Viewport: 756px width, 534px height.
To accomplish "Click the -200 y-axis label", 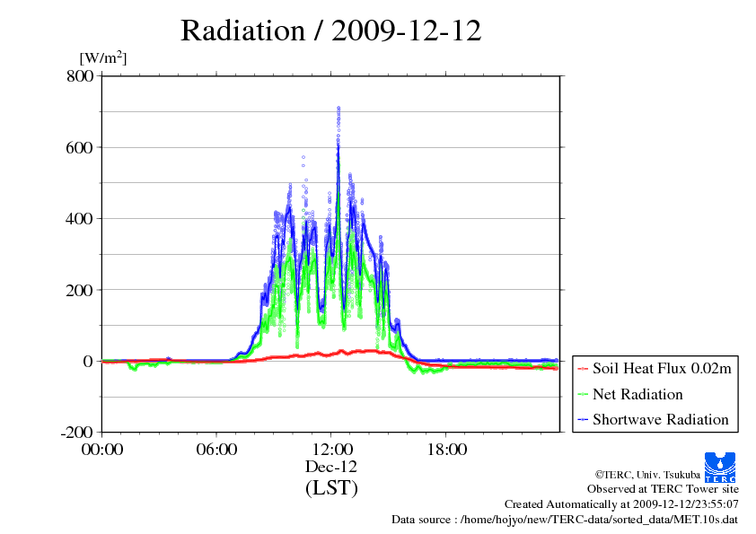I will (x=76, y=433).
